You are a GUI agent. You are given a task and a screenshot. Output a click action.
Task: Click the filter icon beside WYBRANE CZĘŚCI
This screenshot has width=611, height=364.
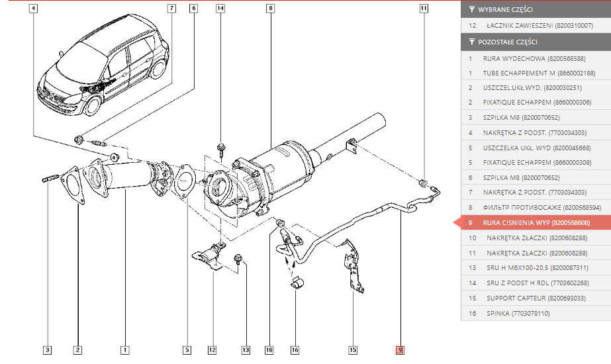tap(471, 9)
